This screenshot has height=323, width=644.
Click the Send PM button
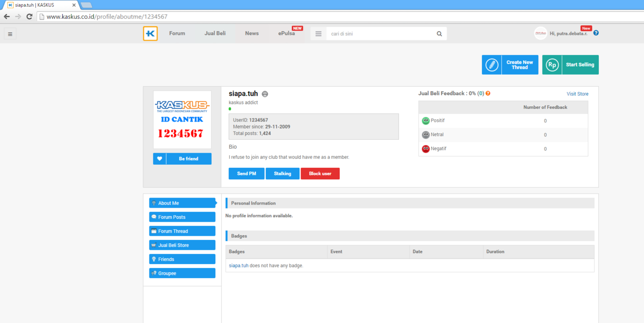[x=247, y=173]
